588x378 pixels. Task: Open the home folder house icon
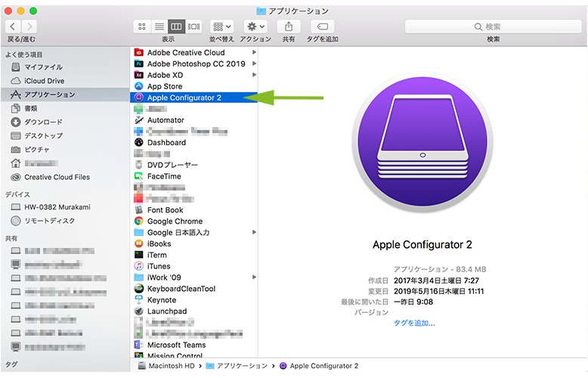tap(16, 163)
